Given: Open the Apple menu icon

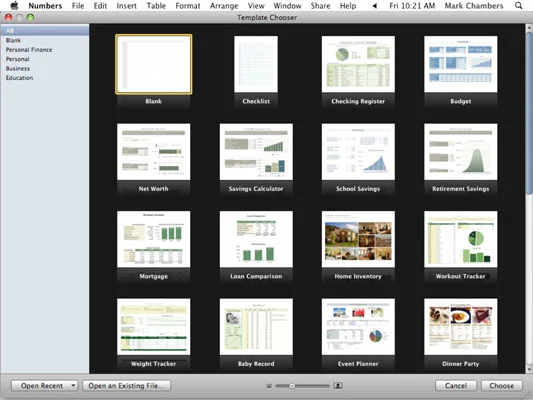Looking at the screenshot, I should (x=14, y=5).
